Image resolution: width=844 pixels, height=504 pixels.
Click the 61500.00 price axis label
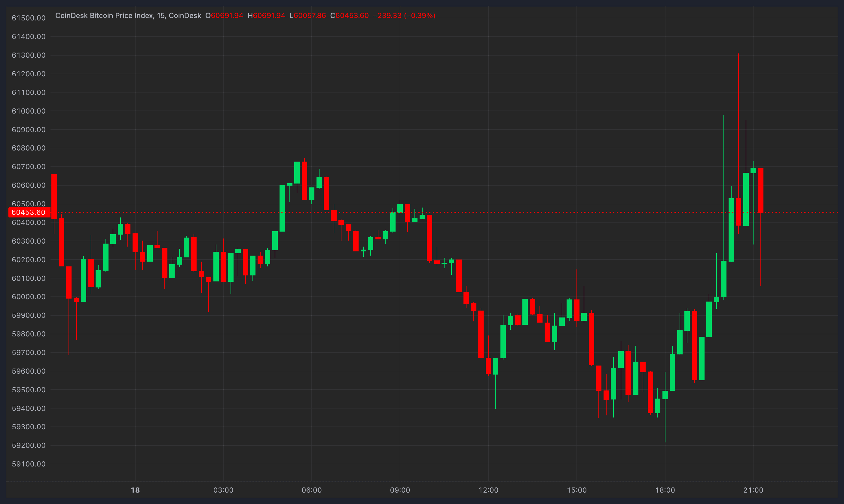click(29, 18)
